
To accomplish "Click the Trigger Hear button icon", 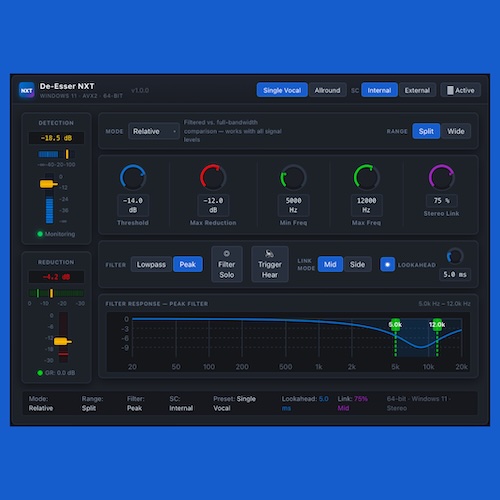I will pos(269,254).
